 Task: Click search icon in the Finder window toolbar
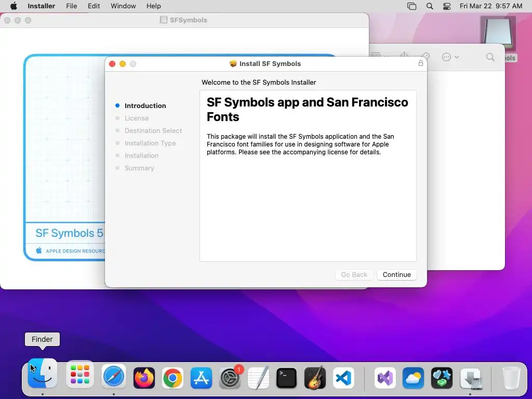click(490, 57)
